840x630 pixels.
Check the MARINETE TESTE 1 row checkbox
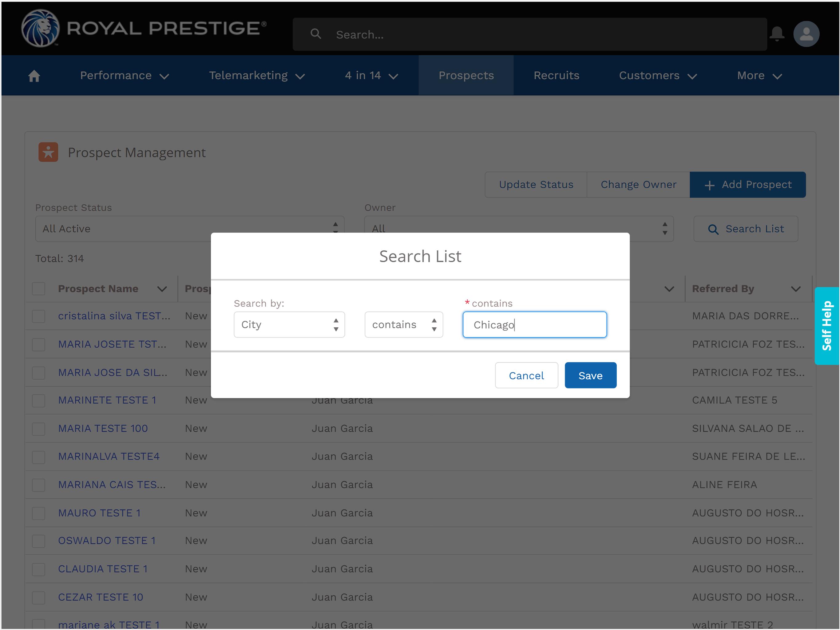tap(39, 401)
